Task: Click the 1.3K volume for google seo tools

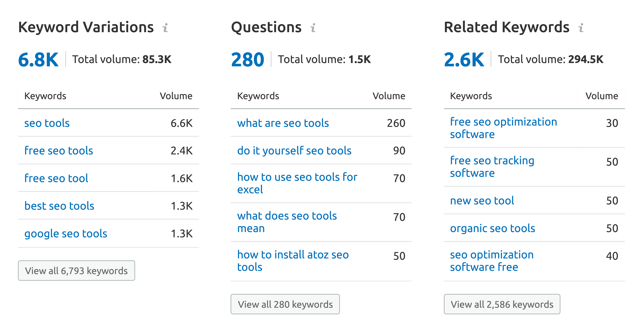Action: tap(182, 234)
